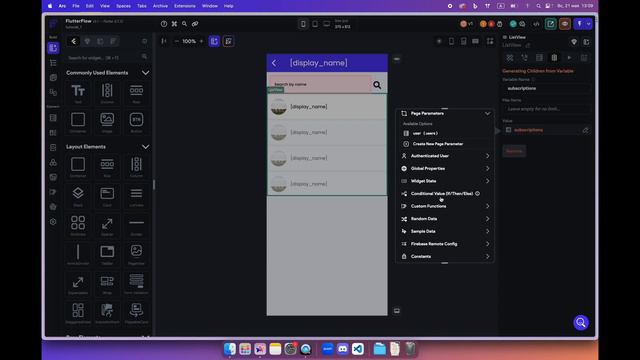Click the search icon in app preview
640x360 pixels.
(x=377, y=85)
